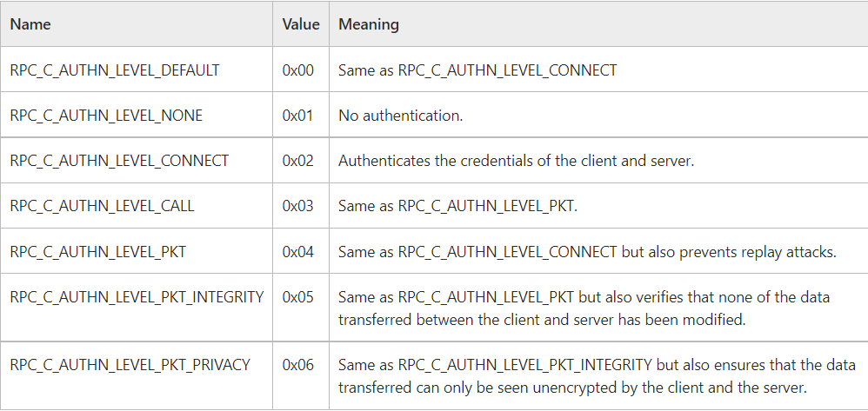
Task: Select RPC_C_AUTHN_LEVEL_PKT name cell
Action: pyautogui.click(x=137, y=251)
